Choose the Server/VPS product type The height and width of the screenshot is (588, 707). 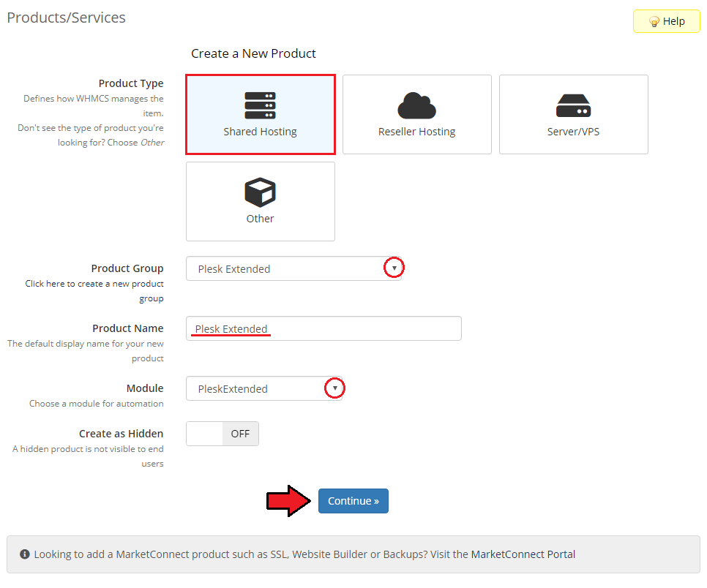[574, 114]
